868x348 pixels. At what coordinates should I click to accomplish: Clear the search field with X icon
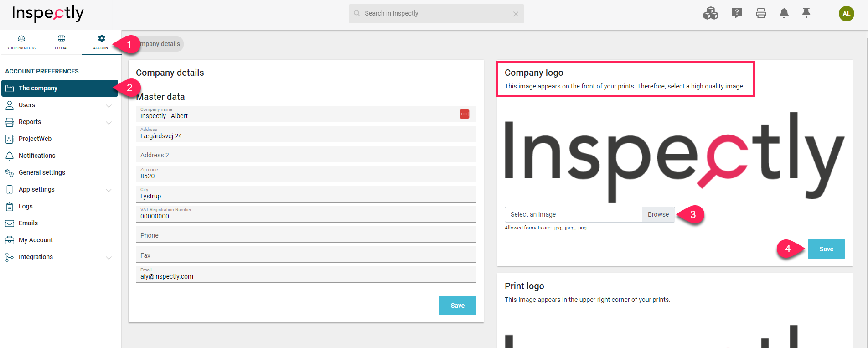(x=516, y=14)
